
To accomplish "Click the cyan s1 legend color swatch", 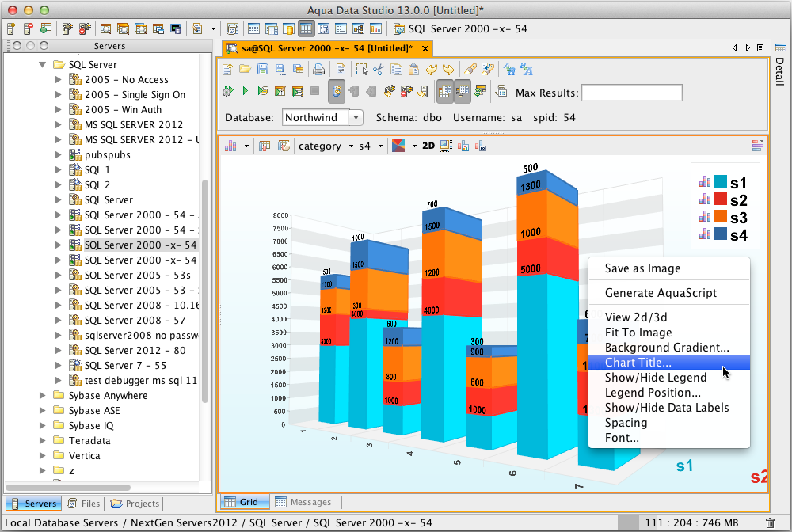I will tap(721, 182).
